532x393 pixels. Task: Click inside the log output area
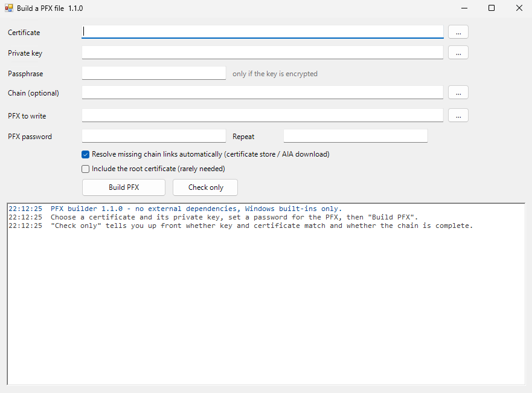266,294
